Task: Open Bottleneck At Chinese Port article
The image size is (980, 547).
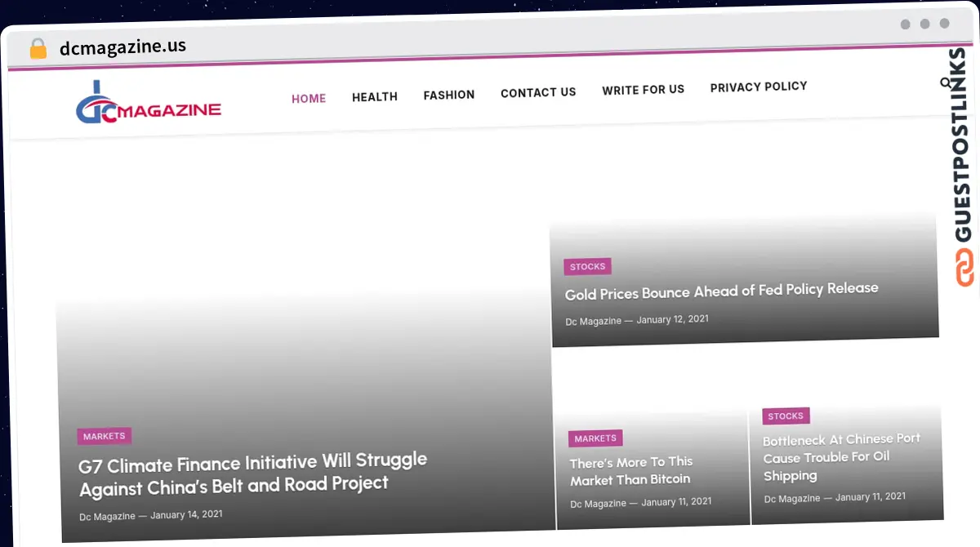Action: coord(841,457)
